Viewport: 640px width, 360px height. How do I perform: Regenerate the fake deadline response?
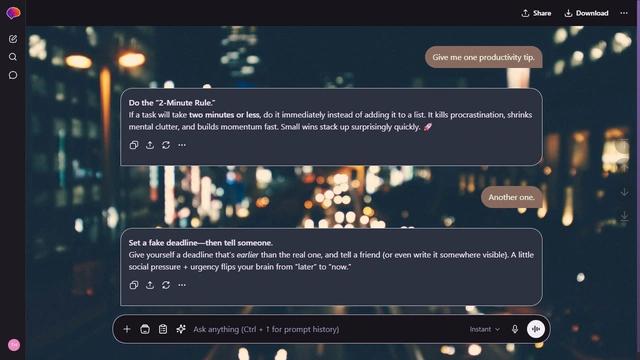coord(166,285)
